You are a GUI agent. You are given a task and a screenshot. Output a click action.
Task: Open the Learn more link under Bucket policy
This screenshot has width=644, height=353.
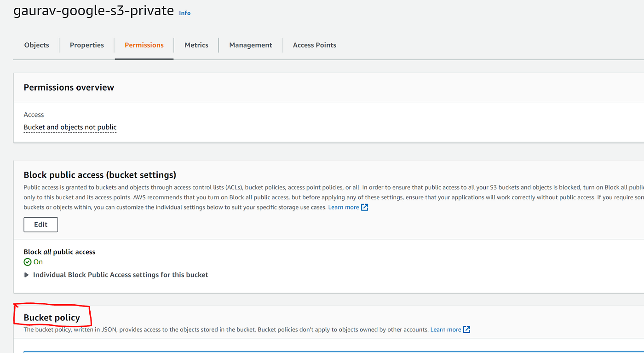click(x=445, y=329)
